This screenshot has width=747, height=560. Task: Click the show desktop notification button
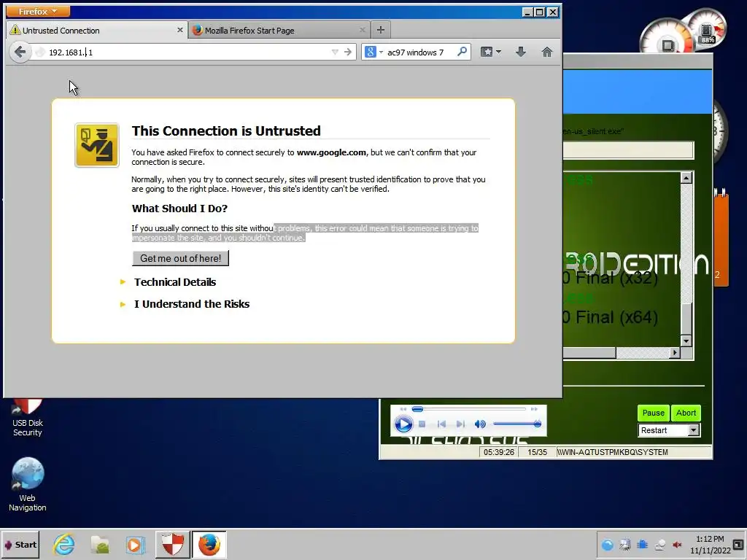click(x=738, y=544)
